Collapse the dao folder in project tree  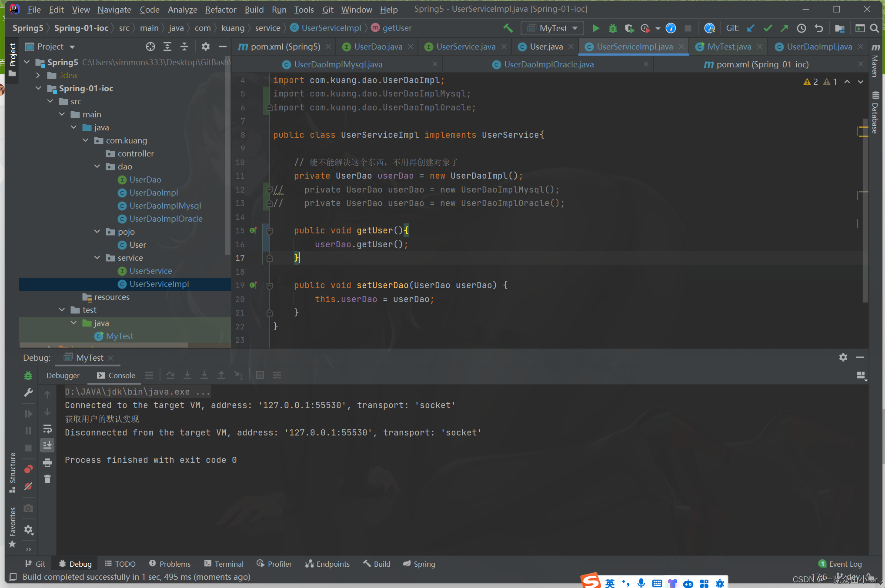point(97,166)
